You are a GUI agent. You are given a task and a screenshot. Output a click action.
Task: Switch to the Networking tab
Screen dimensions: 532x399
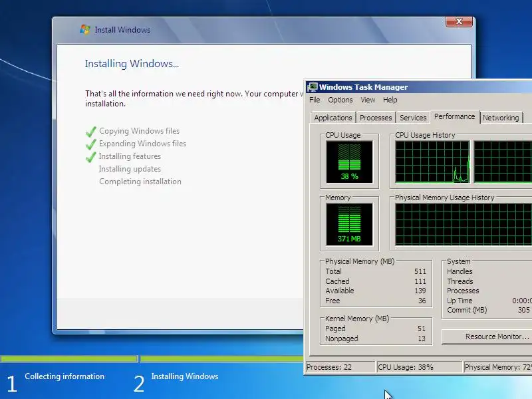501,118
